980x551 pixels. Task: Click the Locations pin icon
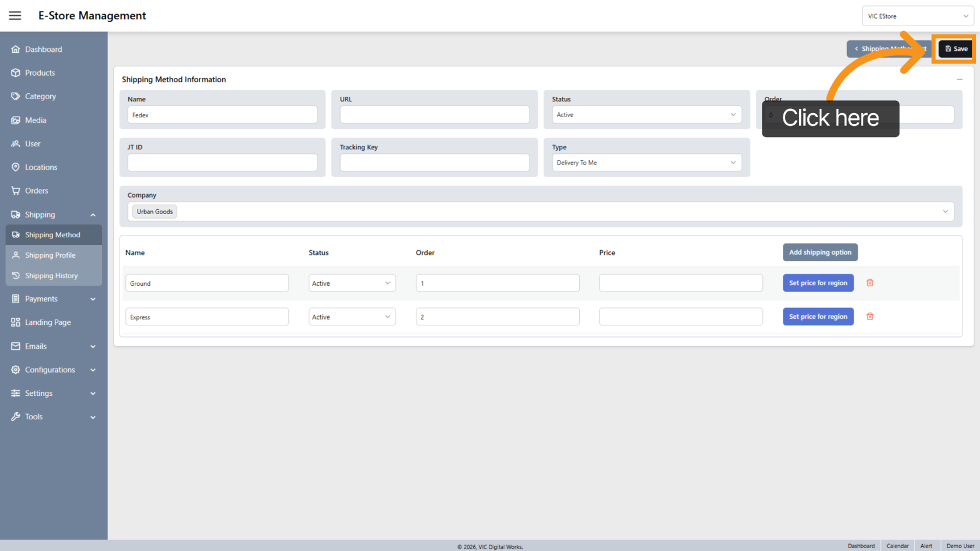[x=16, y=167]
